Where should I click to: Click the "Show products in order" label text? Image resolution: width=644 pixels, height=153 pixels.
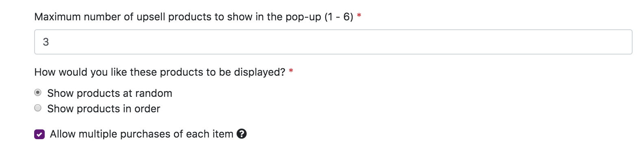coord(104,109)
